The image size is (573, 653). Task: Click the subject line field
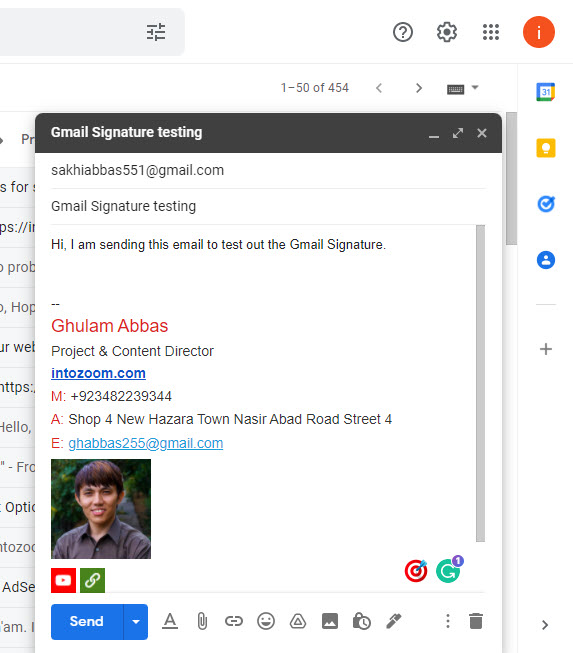click(x=268, y=206)
